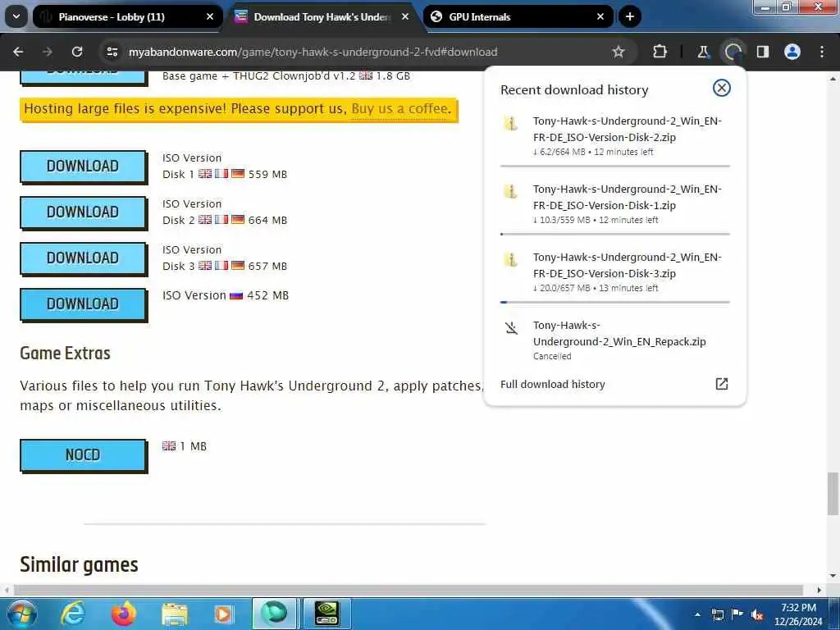
Task: Download ISO Version Disk 1
Action: tap(83, 167)
